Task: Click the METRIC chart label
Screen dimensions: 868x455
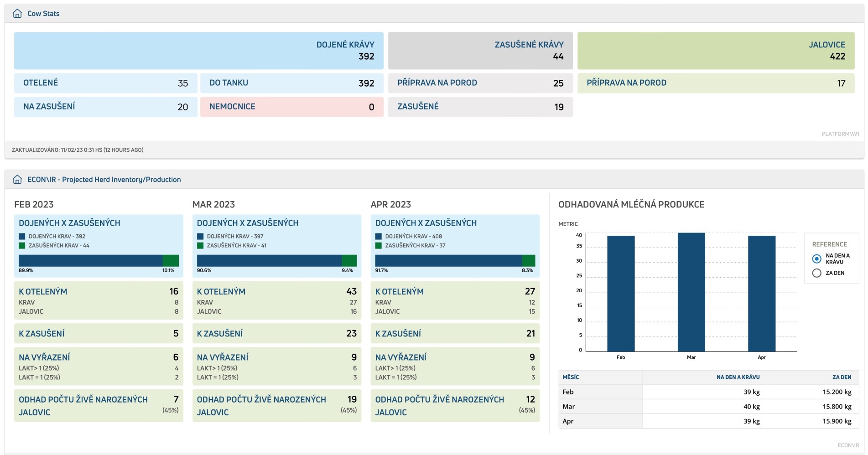Action: click(568, 224)
